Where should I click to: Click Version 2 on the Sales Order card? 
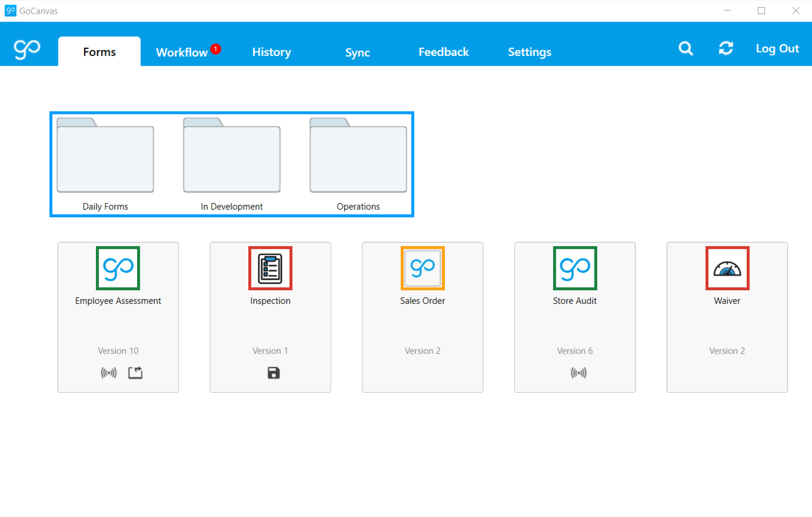[x=422, y=351]
